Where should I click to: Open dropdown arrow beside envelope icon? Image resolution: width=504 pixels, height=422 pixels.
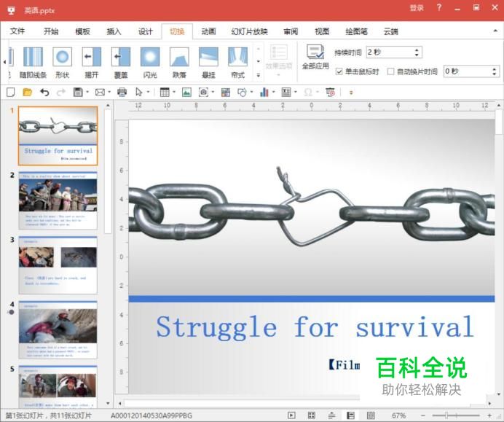point(109,93)
